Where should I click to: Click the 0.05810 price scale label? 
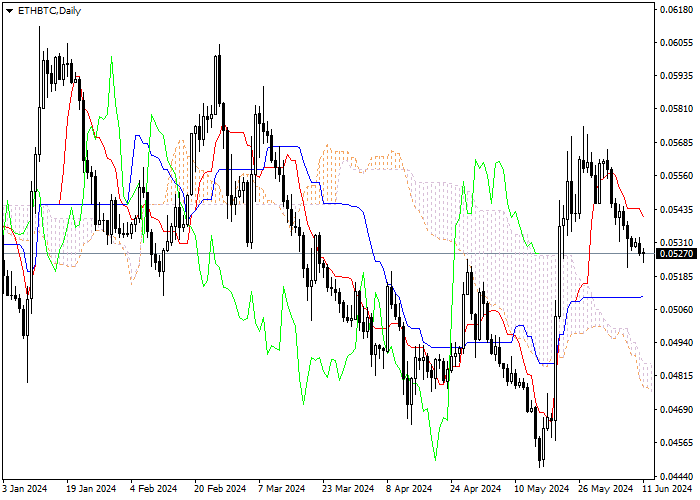676,108
